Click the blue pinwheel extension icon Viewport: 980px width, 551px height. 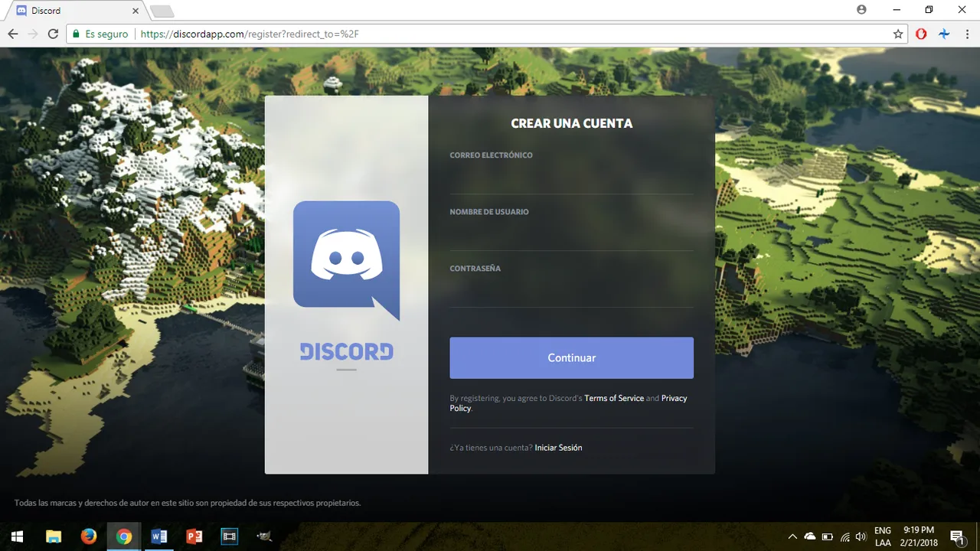click(x=944, y=34)
